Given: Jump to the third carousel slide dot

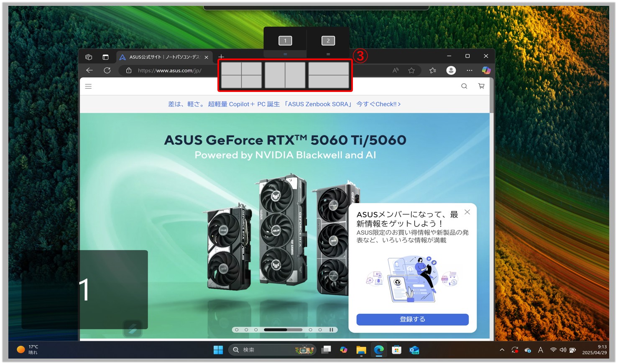Looking at the screenshot, I should (x=256, y=330).
